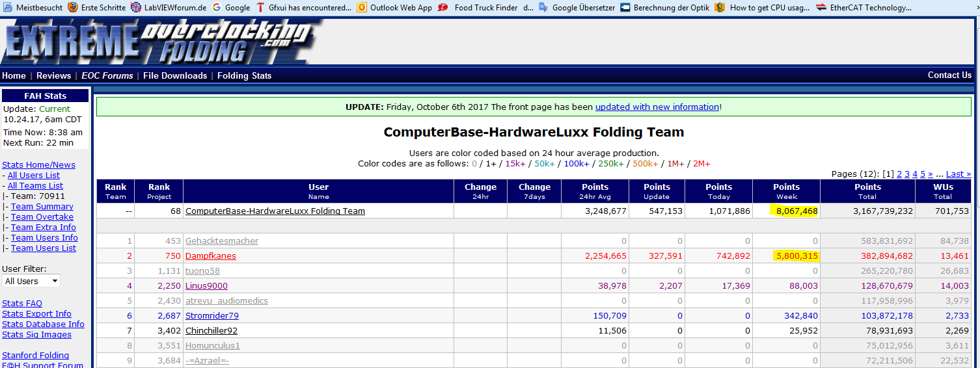Viewport: 980px width, 368px height.
Task: Go to page 4 of results
Action: click(x=915, y=174)
